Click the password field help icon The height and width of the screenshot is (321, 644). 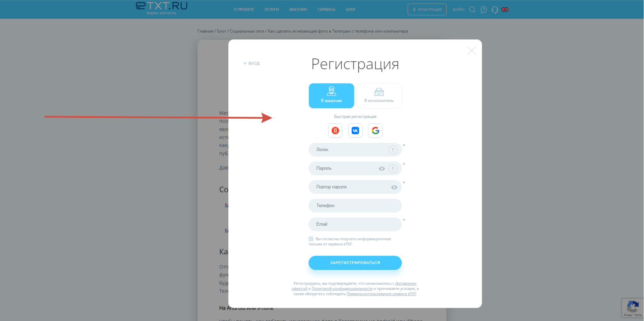(x=392, y=169)
